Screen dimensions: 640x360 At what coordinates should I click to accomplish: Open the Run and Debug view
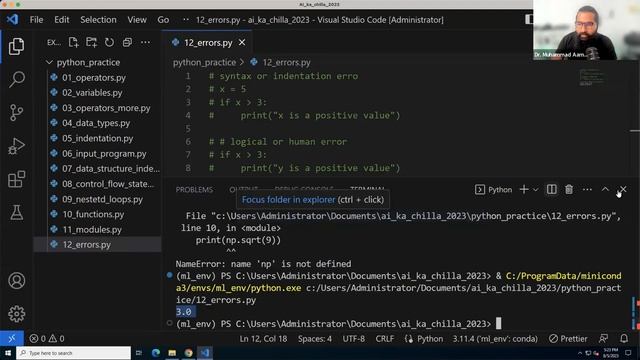click(16, 146)
